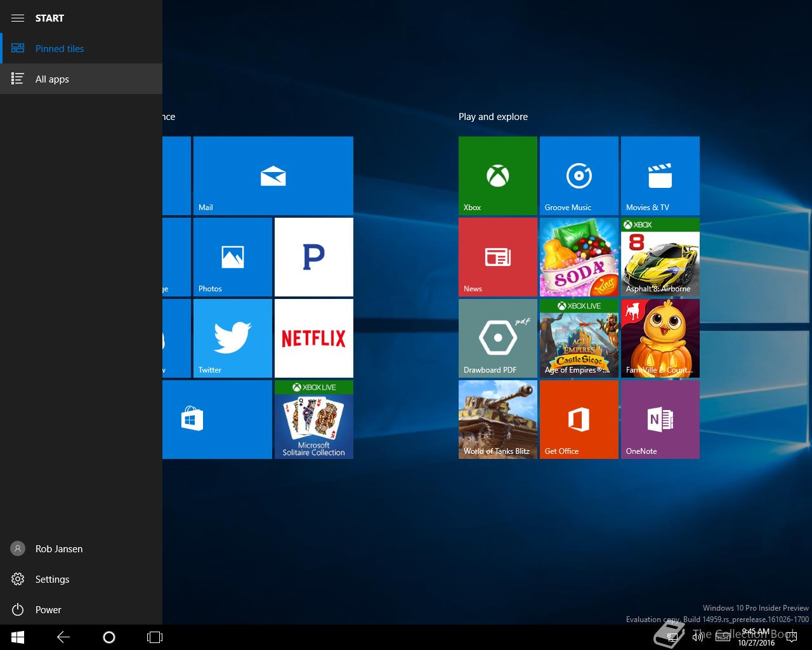Click the Windows Start button on taskbar
This screenshot has width=812, height=650.
click(x=18, y=637)
